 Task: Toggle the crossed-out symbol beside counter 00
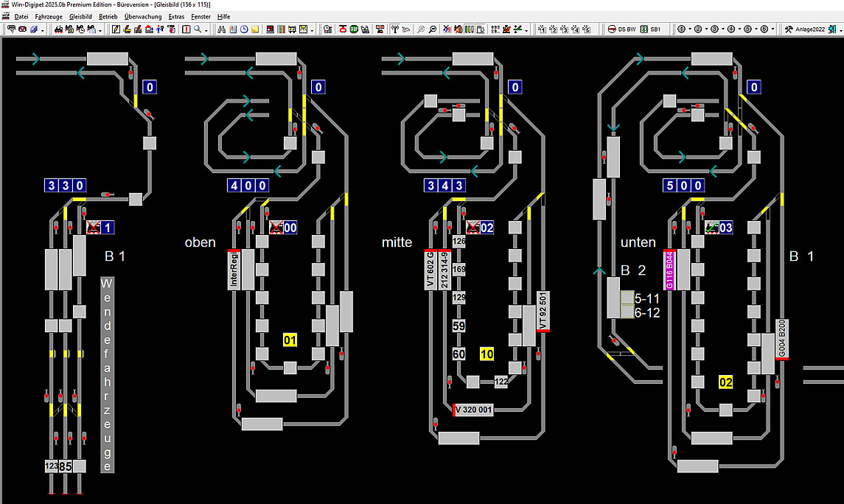pos(276,228)
